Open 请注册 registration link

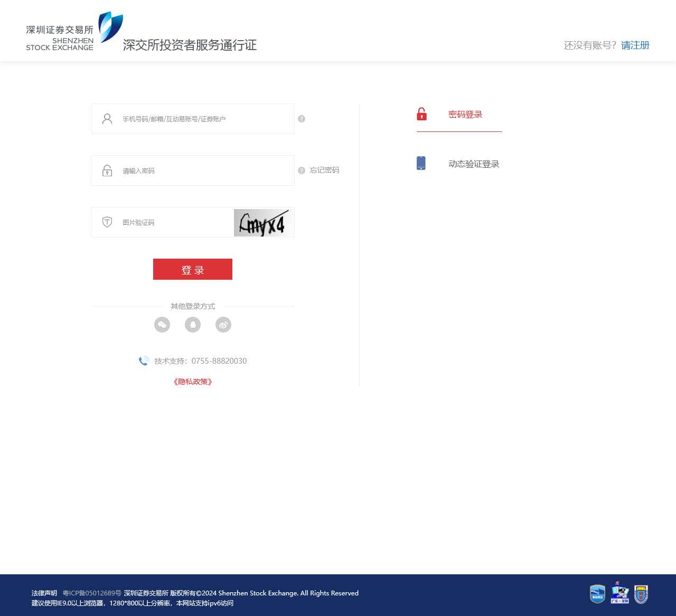point(635,45)
